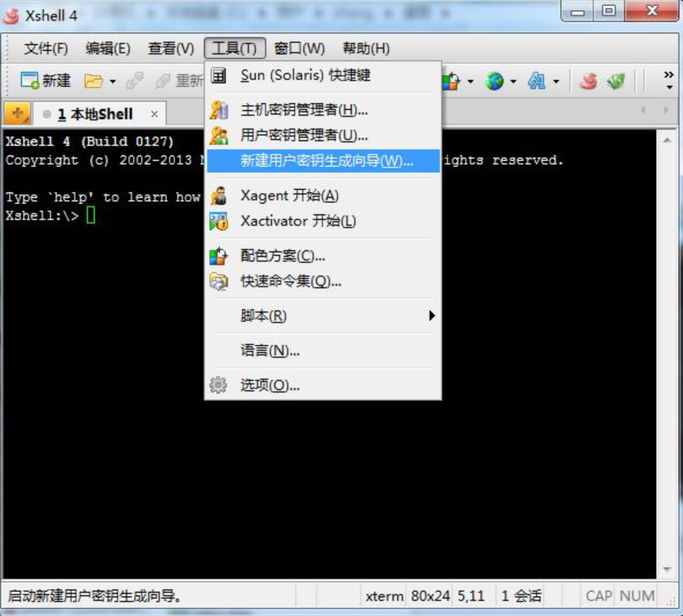Screen dimensions: 683x616
Task: Expand the open folder dropdown arrow
Action: (113, 82)
